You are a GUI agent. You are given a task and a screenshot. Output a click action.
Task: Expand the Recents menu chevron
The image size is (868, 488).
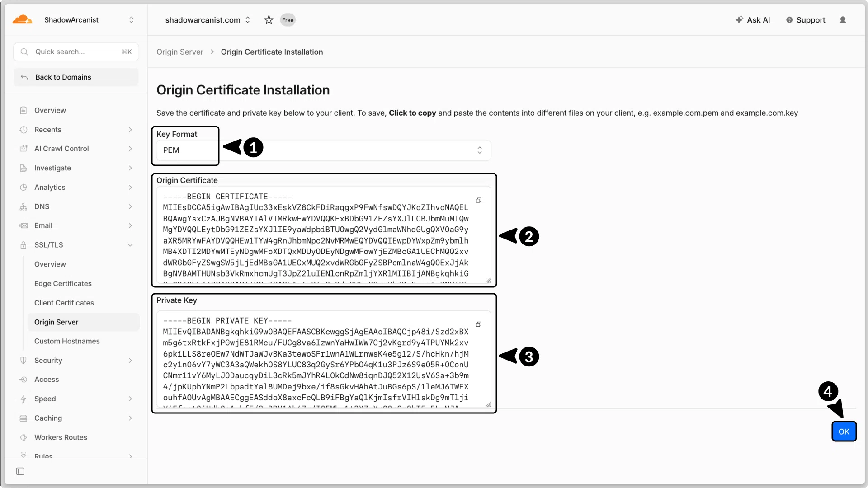point(130,130)
